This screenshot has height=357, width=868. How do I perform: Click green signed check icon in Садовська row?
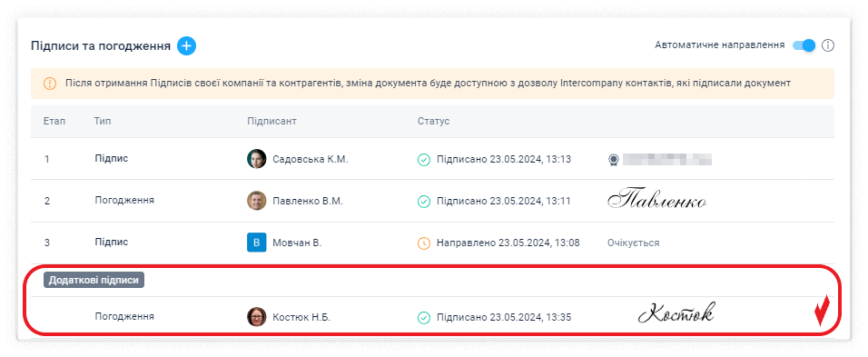423,160
